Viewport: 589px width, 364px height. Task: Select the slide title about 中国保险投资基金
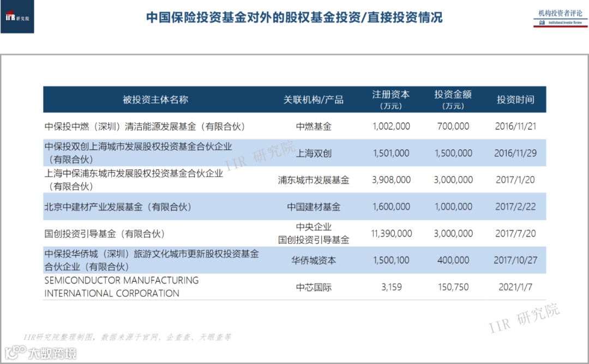294,17
